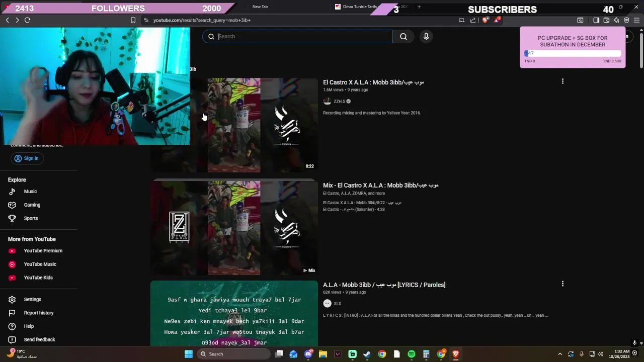Open Report history

pos(38,313)
